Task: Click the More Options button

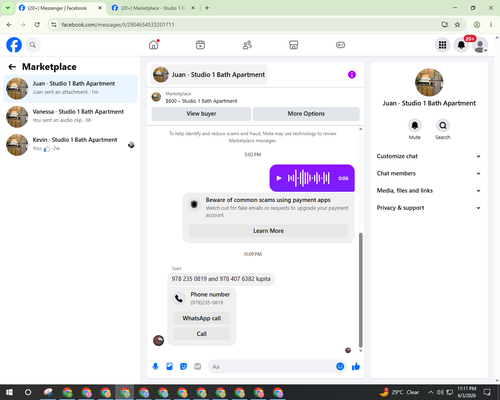Action: pyautogui.click(x=306, y=114)
